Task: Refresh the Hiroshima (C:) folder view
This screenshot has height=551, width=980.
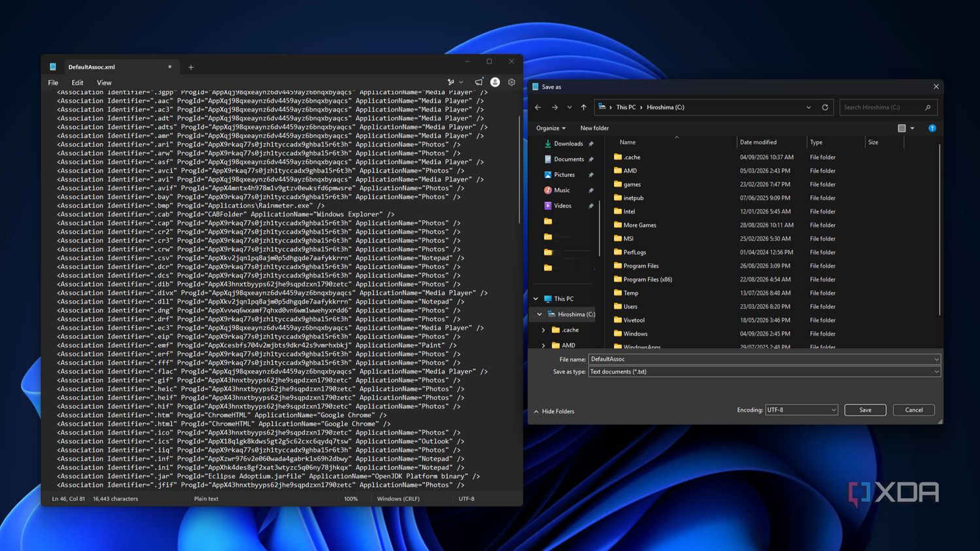Action: coord(825,107)
